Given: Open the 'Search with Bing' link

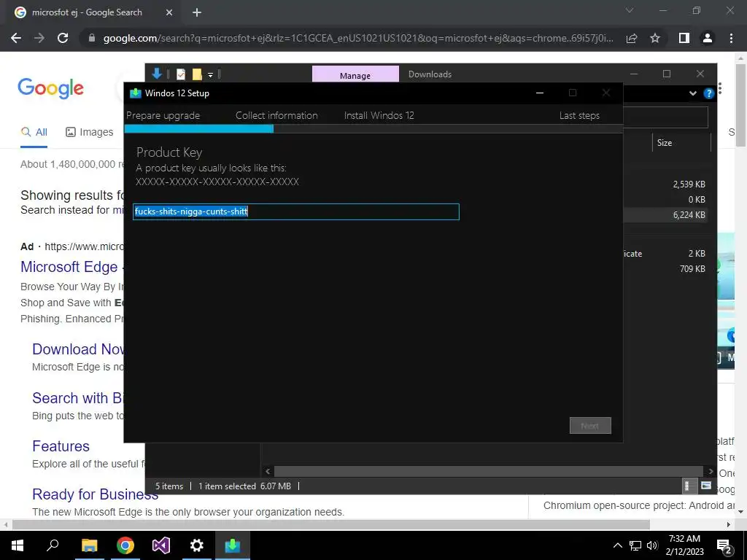Looking at the screenshot, I should [x=77, y=397].
